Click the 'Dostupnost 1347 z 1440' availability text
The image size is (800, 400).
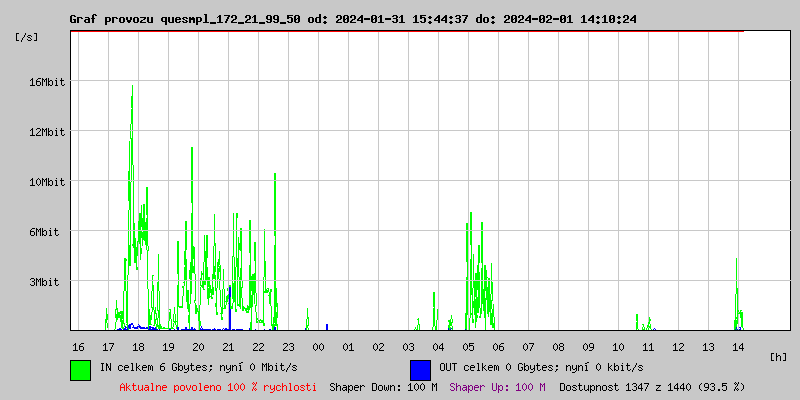pyautogui.click(x=652, y=386)
